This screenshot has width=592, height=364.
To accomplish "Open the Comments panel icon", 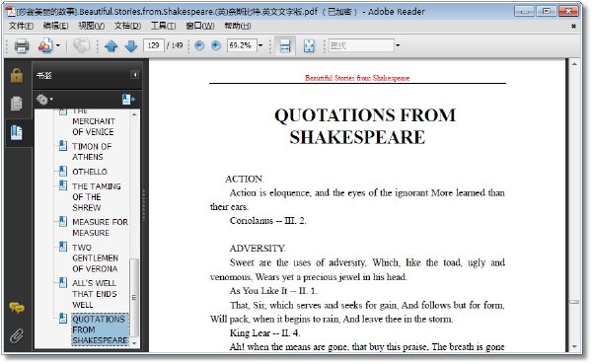I will click(17, 308).
